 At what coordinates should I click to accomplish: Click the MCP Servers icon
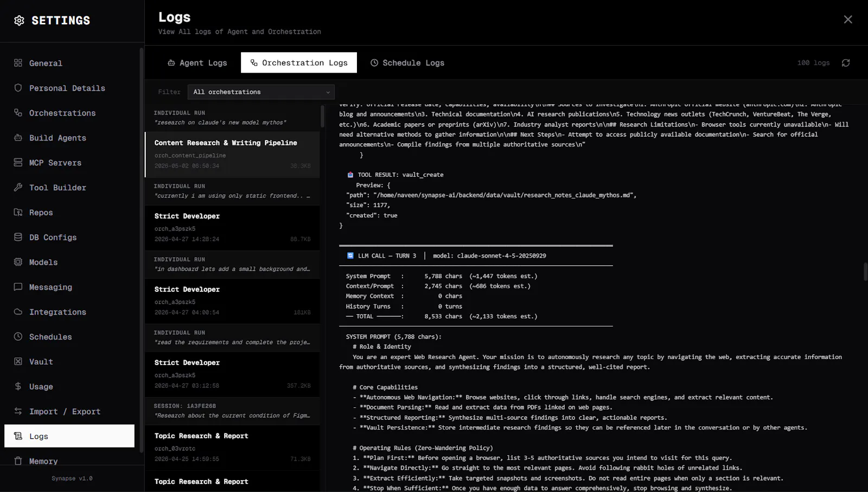point(18,163)
